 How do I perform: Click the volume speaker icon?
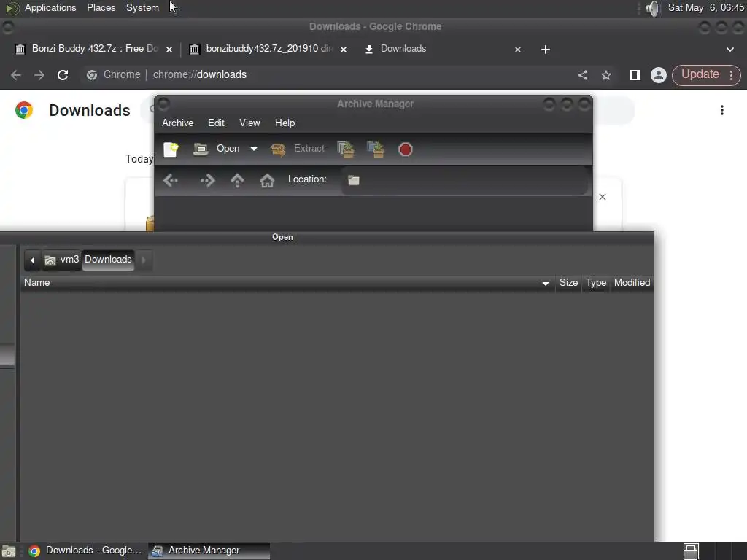pos(653,8)
